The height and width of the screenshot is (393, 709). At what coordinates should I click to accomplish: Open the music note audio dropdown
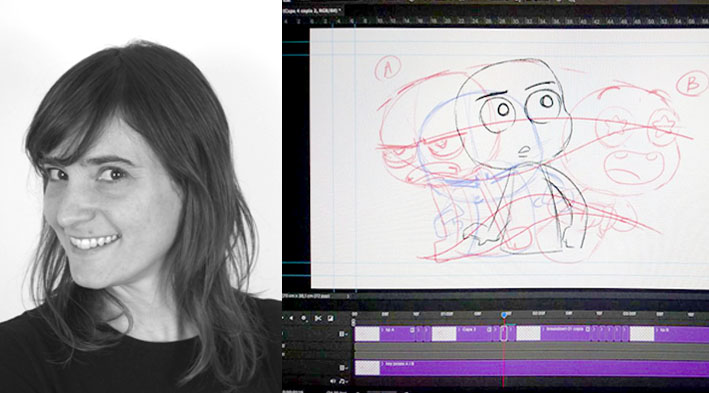tap(342, 381)
